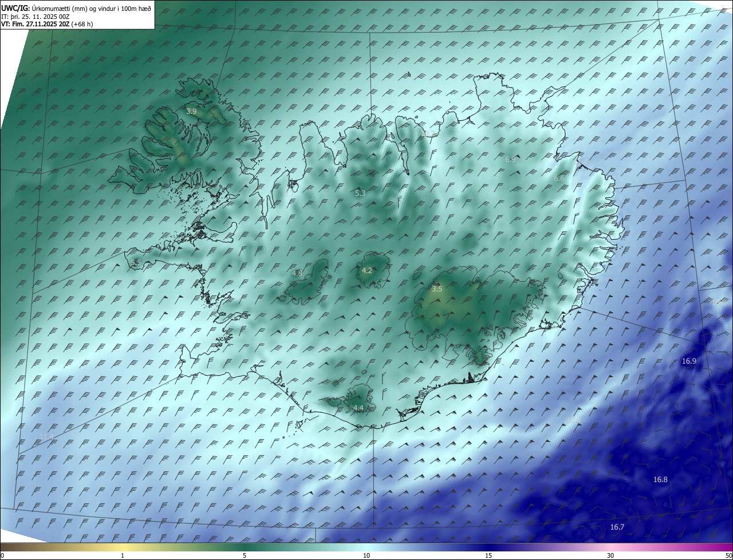Screen dimensions: 733x560
Task: Click the 5.5 value on the western peninsula
Action: [x=136, y=262]
